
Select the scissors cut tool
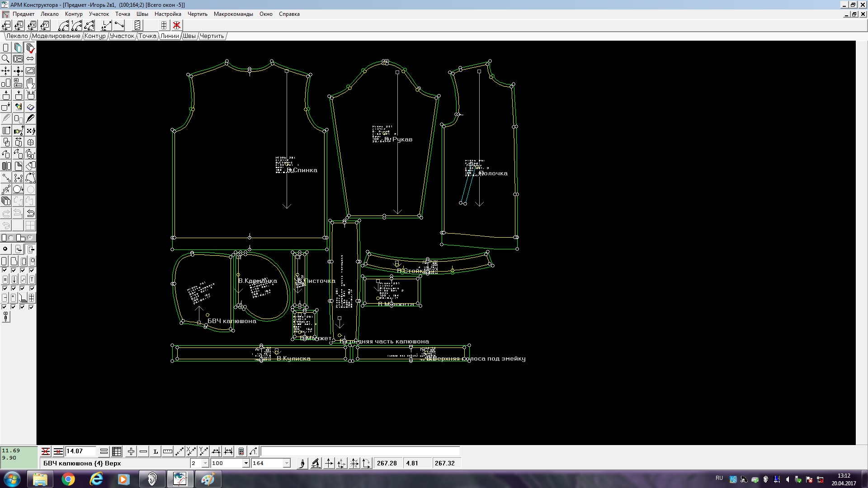5,317
